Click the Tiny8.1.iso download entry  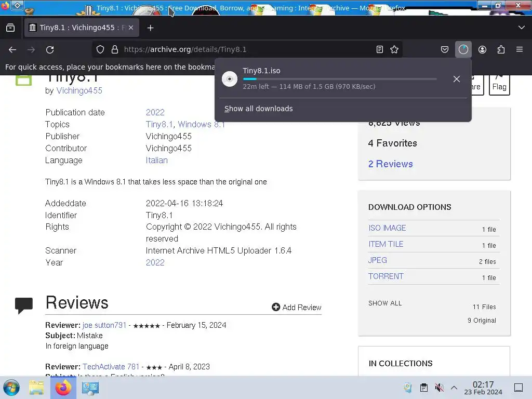pyautogui.click(x=343, y=79)
